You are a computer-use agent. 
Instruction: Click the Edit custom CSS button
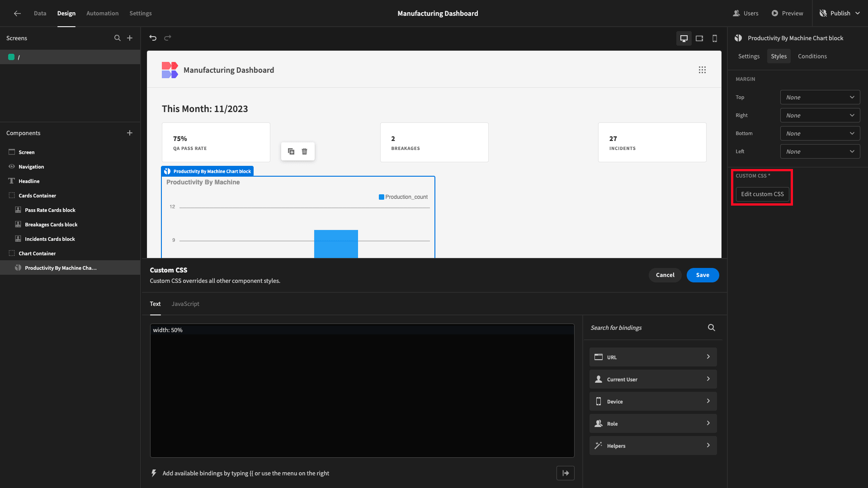pyautogui.click(x=762, y=194)
